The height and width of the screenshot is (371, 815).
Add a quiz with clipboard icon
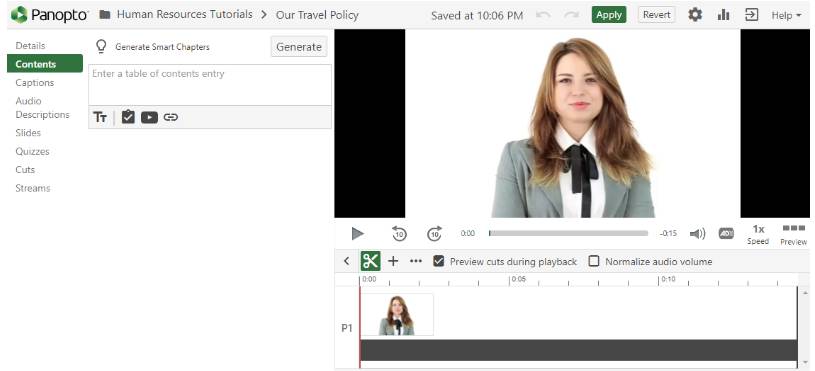[x=128, y=117]
